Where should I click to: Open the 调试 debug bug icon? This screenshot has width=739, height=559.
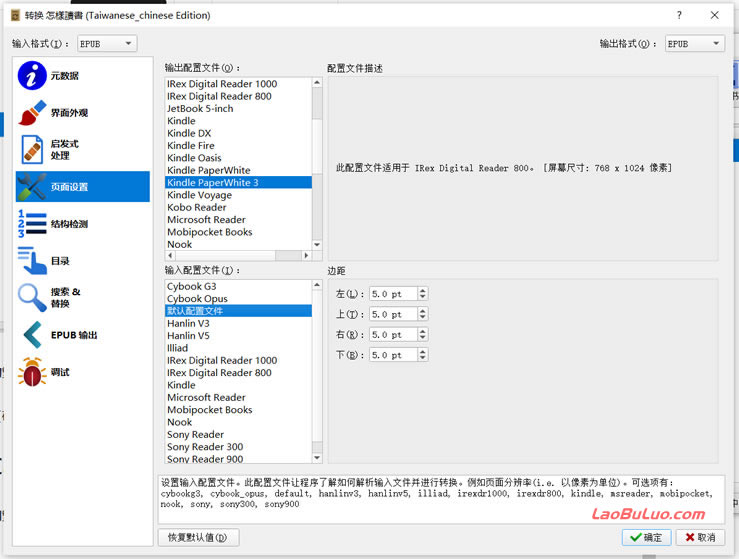click(32, 372)
